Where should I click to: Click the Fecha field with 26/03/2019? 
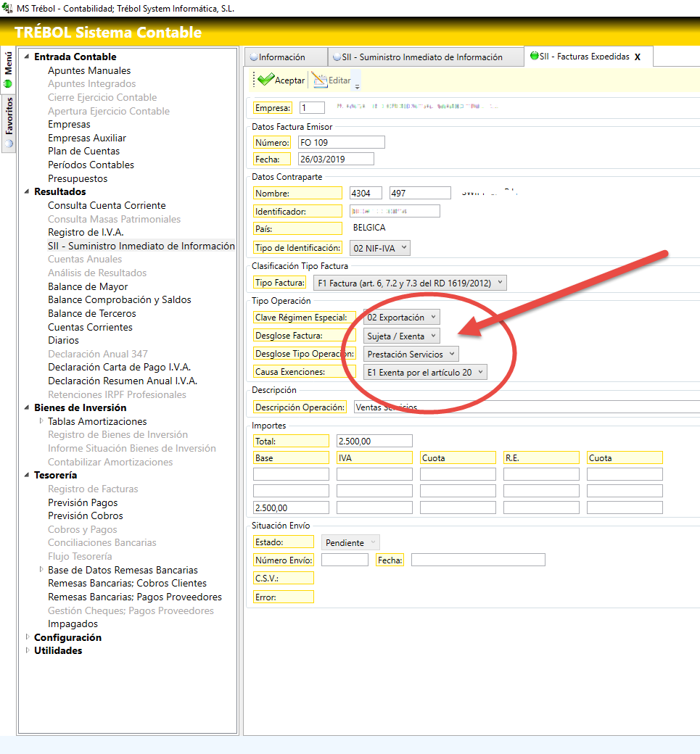point(336,159)
